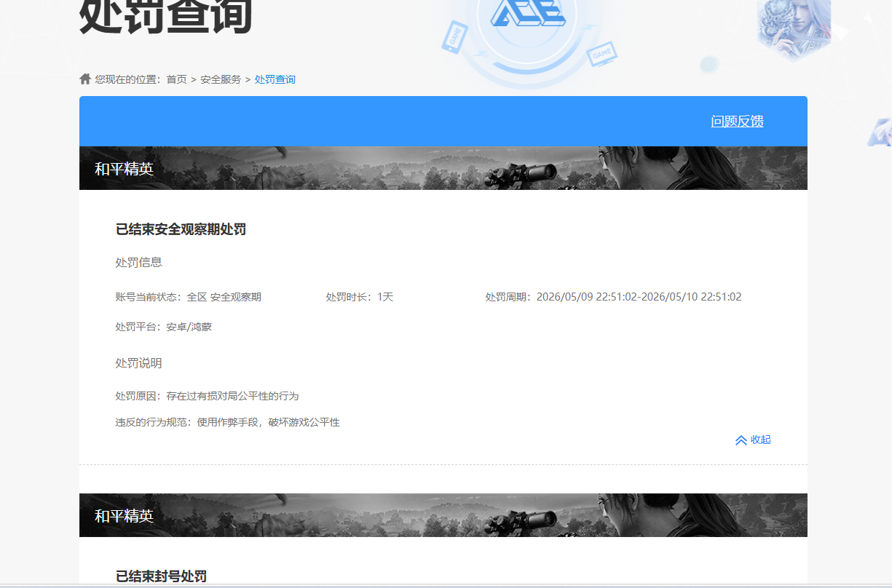Open the 问题反馈 link

pyautogui.click(x=737, y=122)
